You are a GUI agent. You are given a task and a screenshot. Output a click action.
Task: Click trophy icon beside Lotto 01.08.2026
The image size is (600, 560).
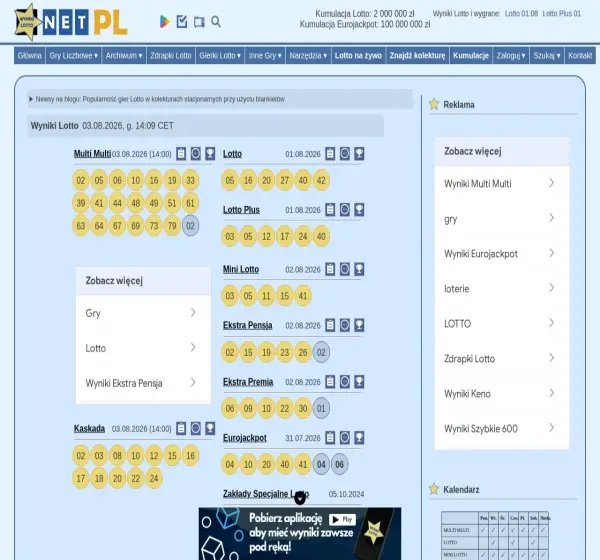pyautogui.click(x=359, y=154)
